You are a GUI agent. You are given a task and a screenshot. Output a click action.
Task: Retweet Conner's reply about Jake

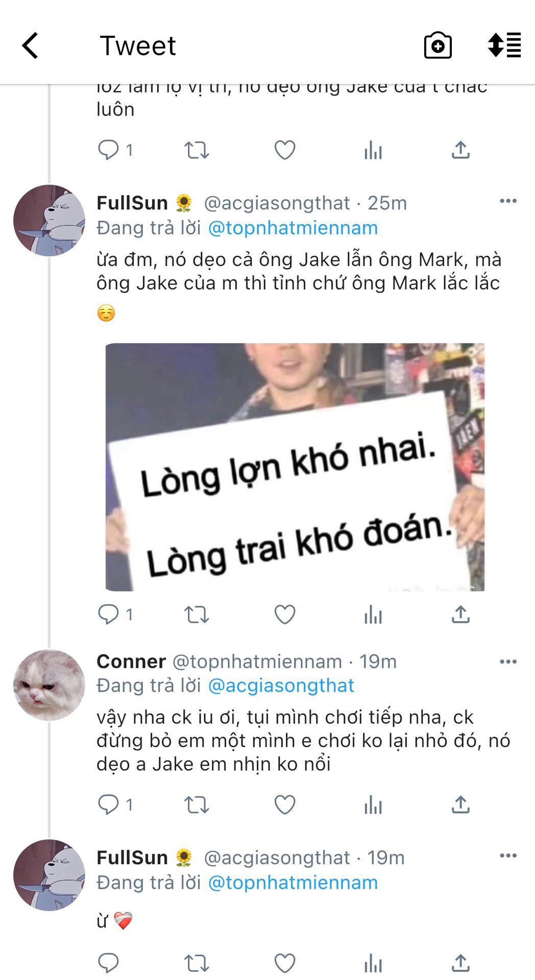pyautogui.click(x=197, y=805)
